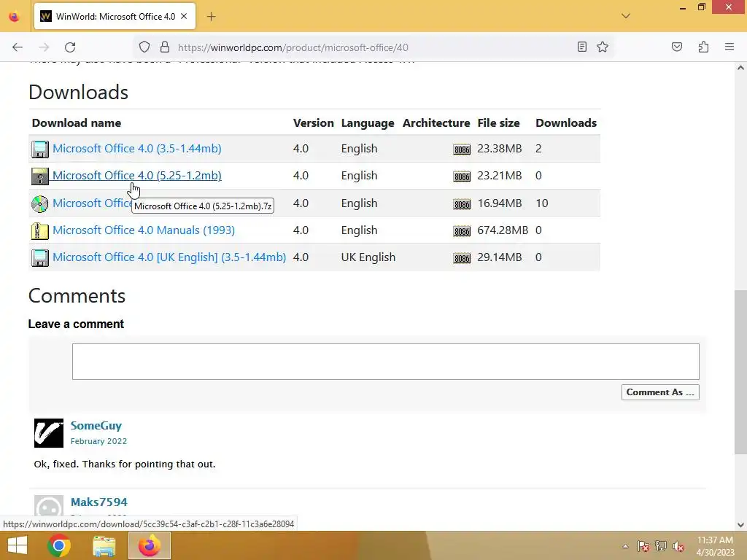
Task: Click page scrollbar down arrow
Action: tap(740, 525)
